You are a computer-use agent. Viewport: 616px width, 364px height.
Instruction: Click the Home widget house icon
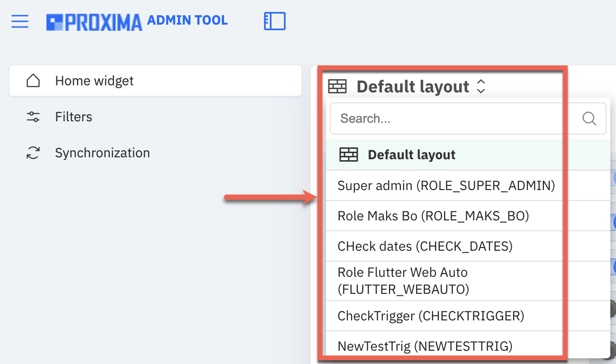pos(33,81)
